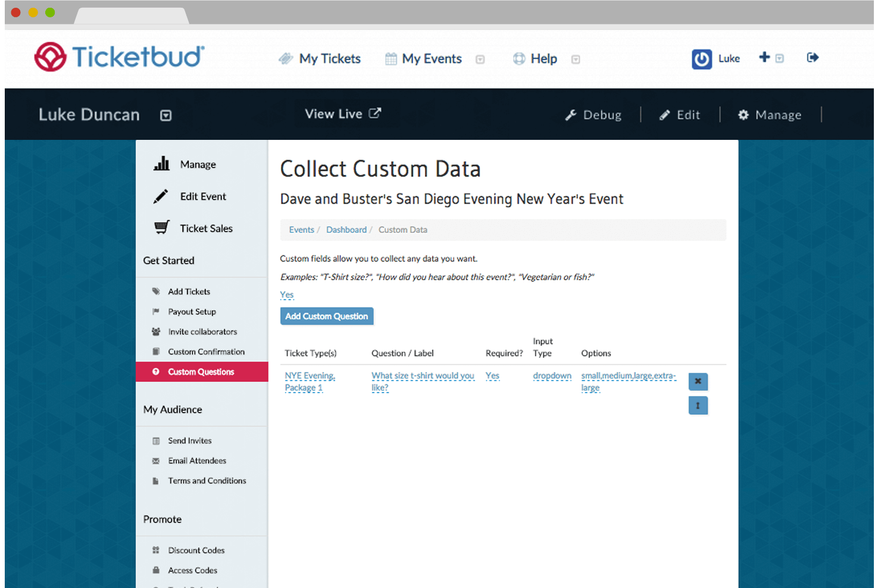The image size is (881, 588).
Task: Expand the My Events dropdown arrow
Action: (480, 59)
